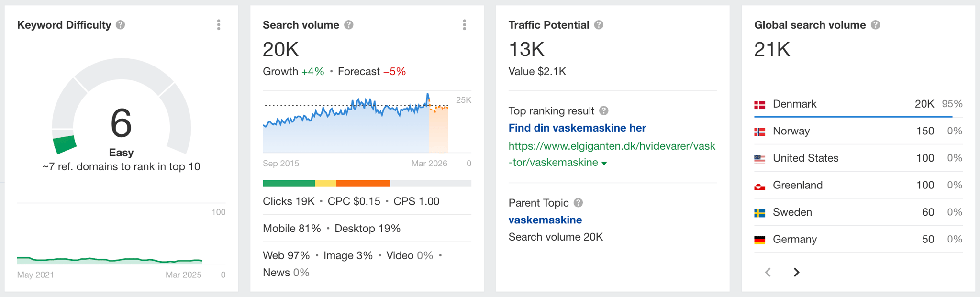Click the Traffic Potential help icon
The width and height of the screenshot is (980, 297).
pos(599,25)
